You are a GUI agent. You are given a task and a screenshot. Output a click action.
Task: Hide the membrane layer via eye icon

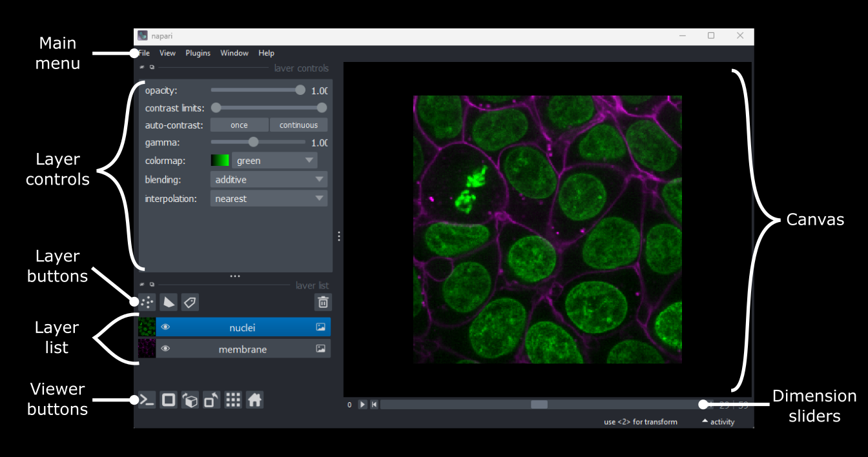[x=165, y=349]
